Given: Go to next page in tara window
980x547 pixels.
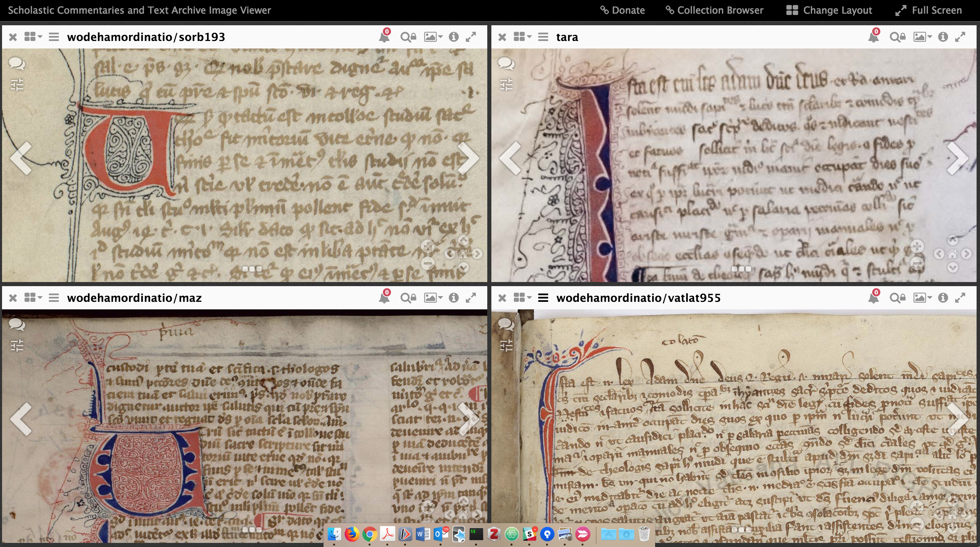Looking at the screenshot, I should tap(957, 158).
